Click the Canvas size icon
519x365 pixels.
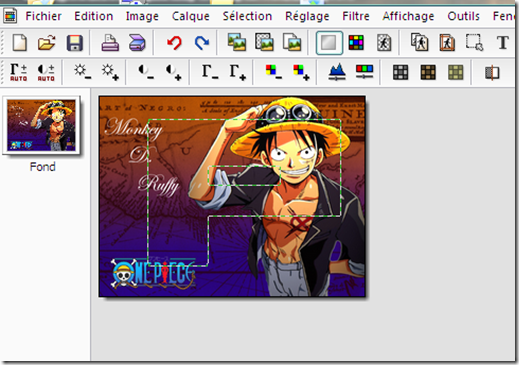pyautogui.click(x=264, y=43)
